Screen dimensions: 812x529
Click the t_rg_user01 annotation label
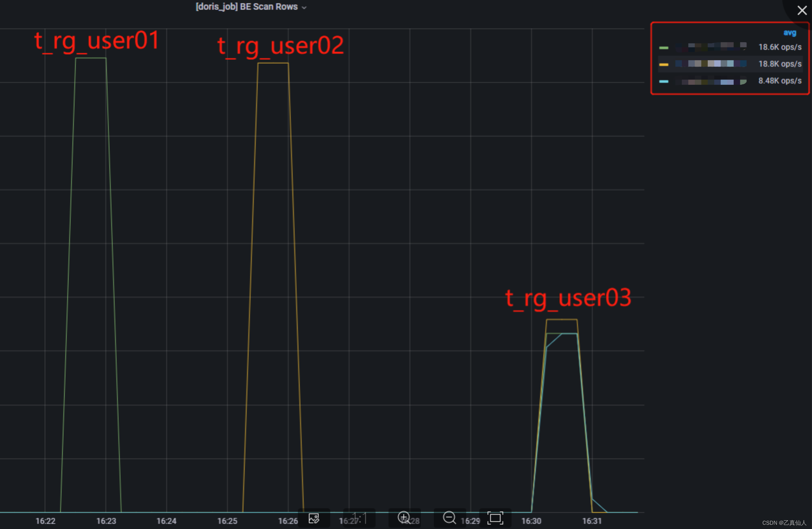97,41
